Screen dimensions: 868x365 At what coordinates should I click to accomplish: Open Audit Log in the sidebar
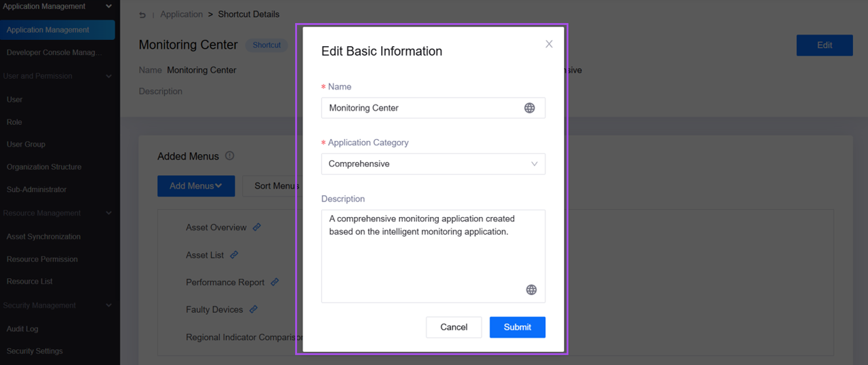point(22,329)
